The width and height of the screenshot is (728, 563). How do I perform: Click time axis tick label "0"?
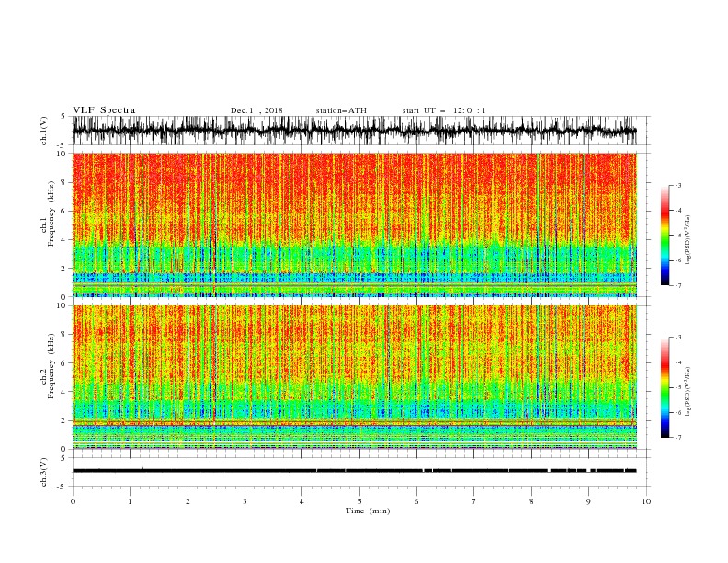(x=73, y=501)
